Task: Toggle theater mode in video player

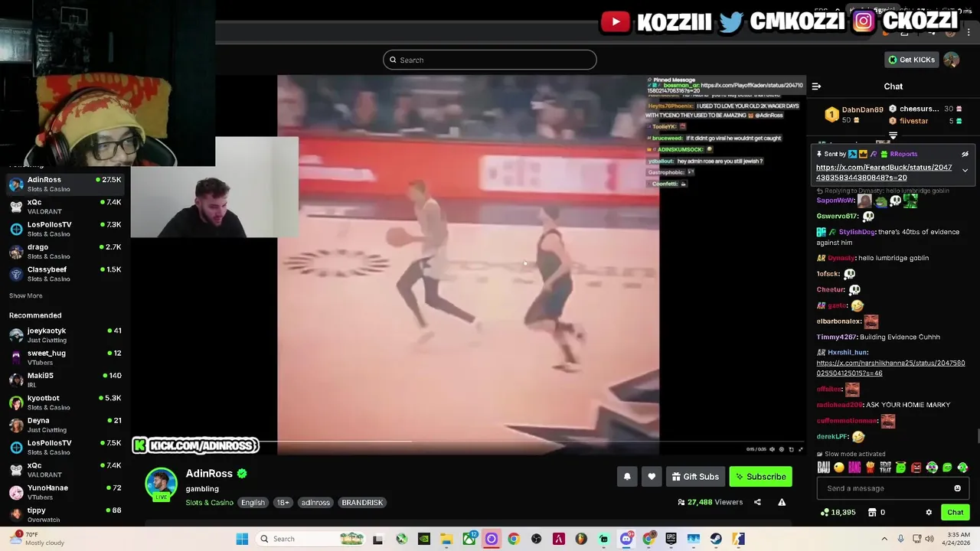Action: click(791, 449)
